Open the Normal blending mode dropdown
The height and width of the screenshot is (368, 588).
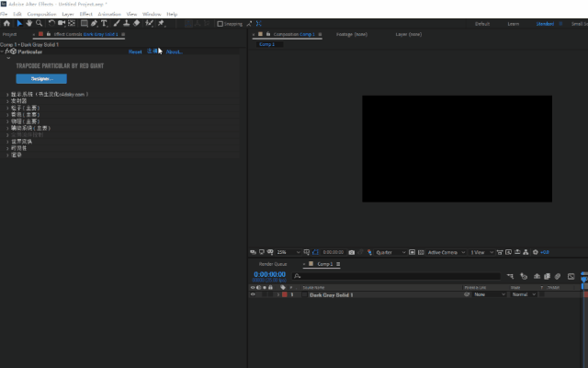[524, 294]
